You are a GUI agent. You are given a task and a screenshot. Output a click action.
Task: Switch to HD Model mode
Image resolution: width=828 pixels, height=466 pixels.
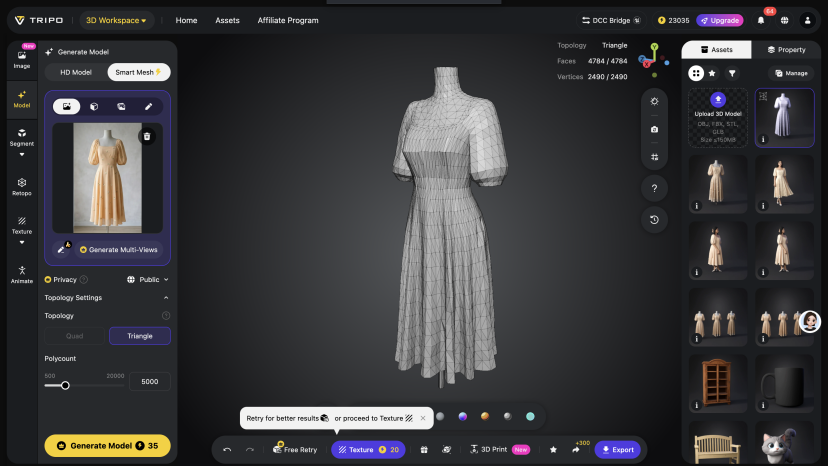(75, 72)
